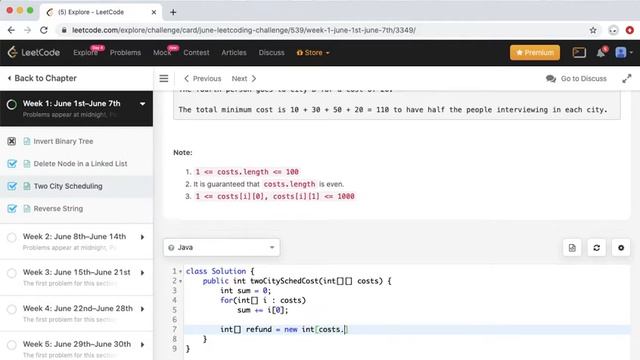
Task: Click the Delete Node document icon
Action: click(27, 164)
